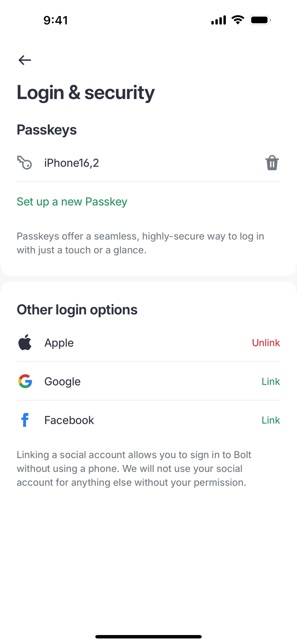
Task: Tap the Login & security page title
Action: pyautogui.click(x=86, y=93)
